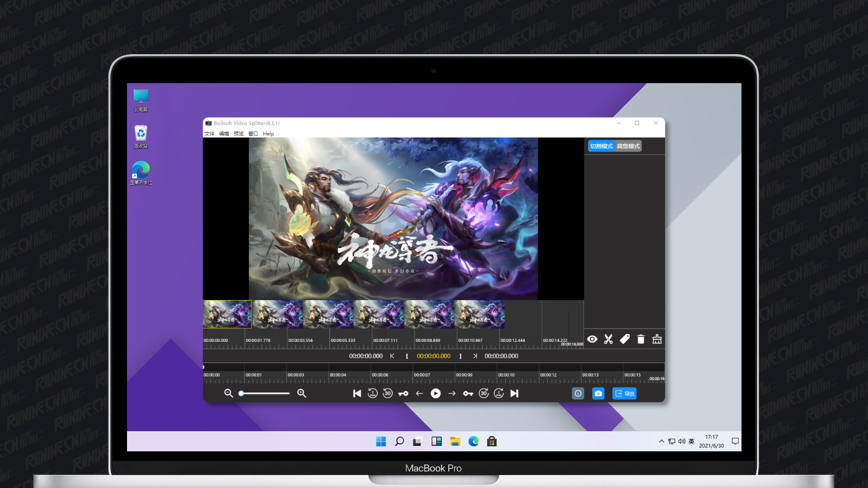Delete clip using the trash icon
This screenshot has width=868, height=488.
click(641, 339)
